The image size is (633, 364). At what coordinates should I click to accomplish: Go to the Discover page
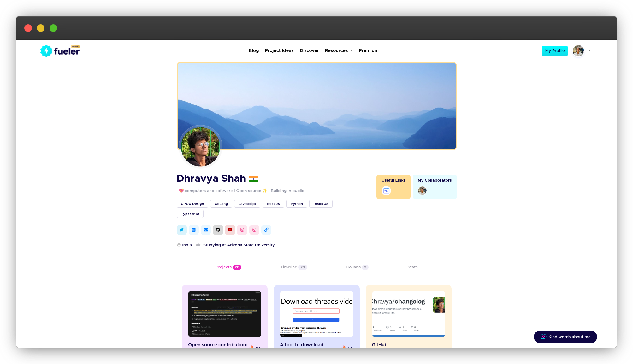(x=309, y=50)
